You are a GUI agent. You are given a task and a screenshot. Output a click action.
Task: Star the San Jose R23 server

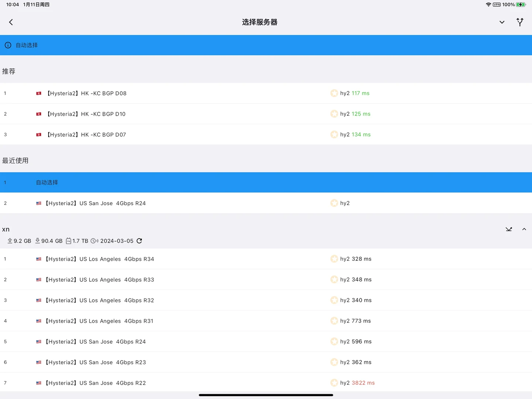click(334, 362)
